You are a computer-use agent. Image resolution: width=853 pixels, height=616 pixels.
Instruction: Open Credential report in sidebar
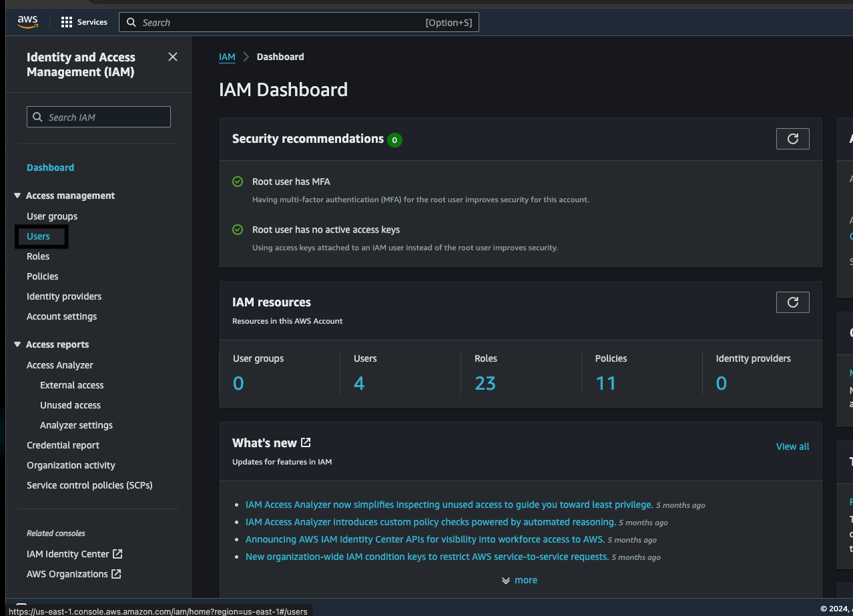click(x=63, y=445)
